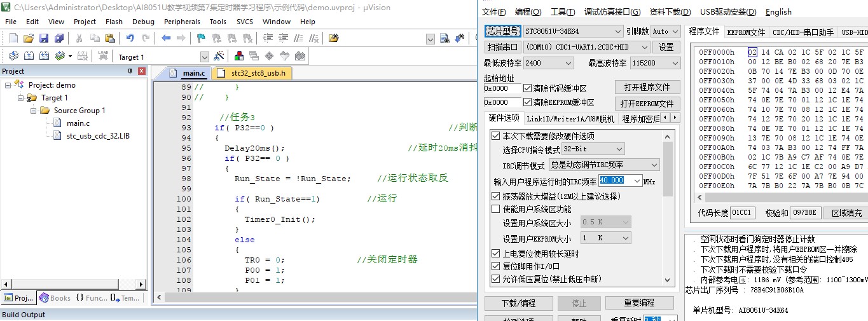Build the target with Build icon
Viewport: 868px width, 321px height.
pyautogui.click(x=29, y=56)
